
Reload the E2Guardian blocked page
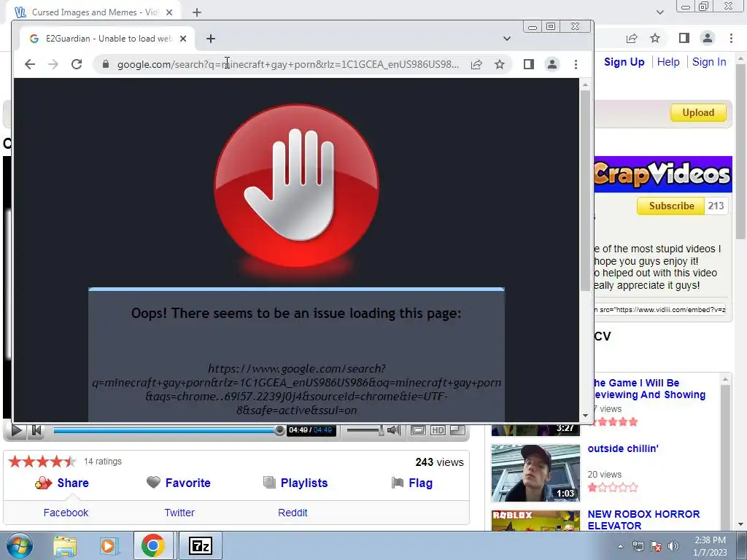point(76,64)
